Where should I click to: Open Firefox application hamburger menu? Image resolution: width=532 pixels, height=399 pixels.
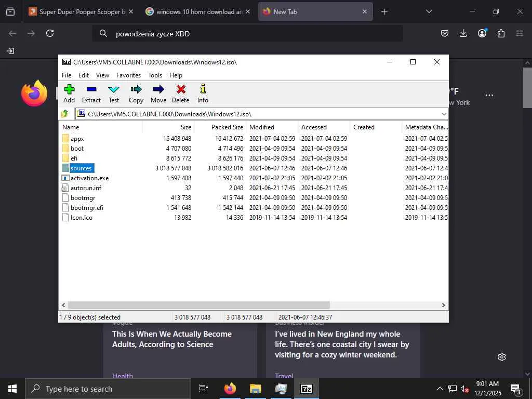[x=520, y=33]
